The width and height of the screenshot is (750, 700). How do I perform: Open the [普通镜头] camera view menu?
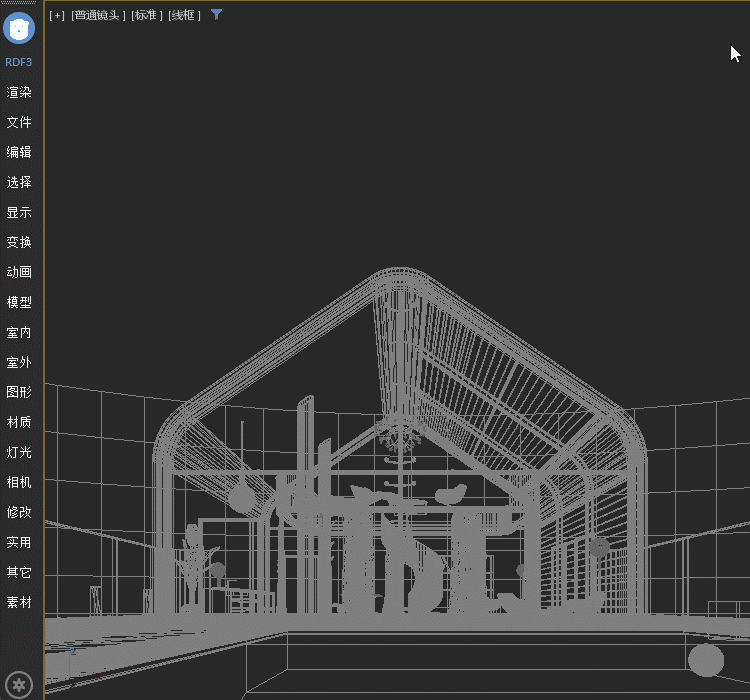(x=98, y=15)
